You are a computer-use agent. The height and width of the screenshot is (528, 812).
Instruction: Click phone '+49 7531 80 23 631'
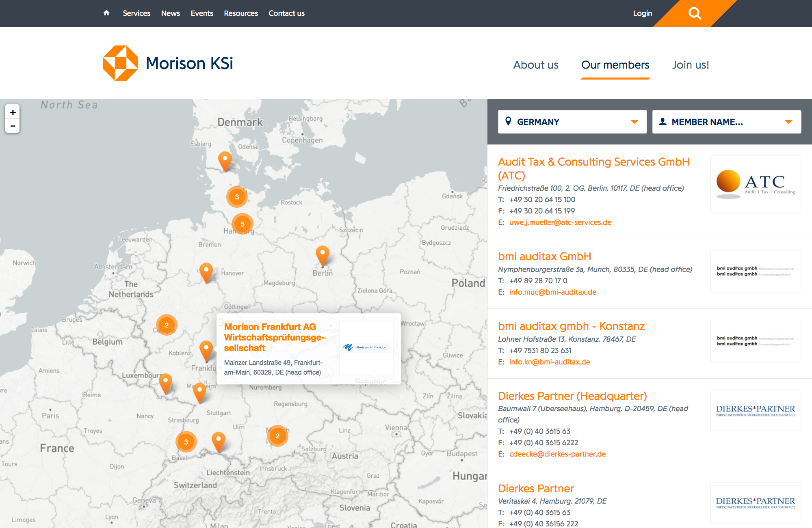540,351
